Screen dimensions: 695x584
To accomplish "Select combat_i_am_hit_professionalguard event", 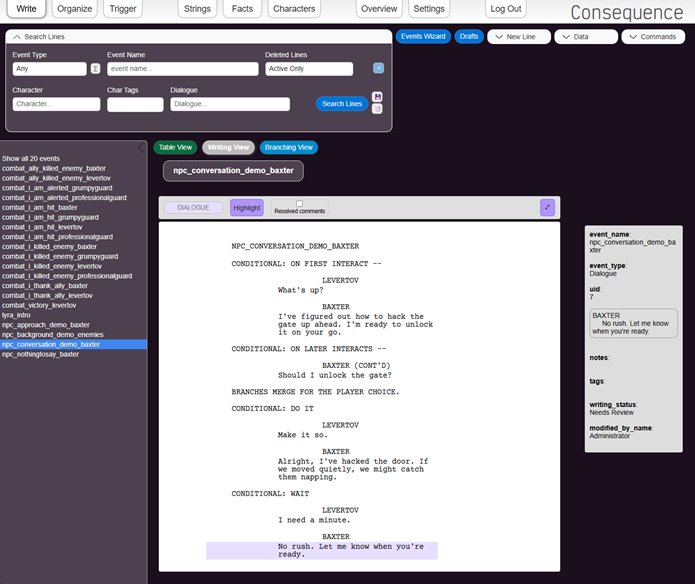I will click(58, 237).
